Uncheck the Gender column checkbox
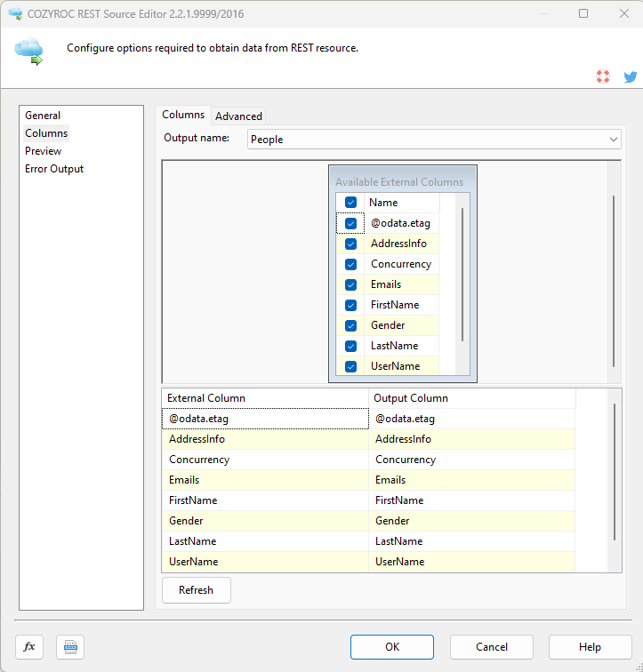Viewport: 643px width, 672px height. 350,325
